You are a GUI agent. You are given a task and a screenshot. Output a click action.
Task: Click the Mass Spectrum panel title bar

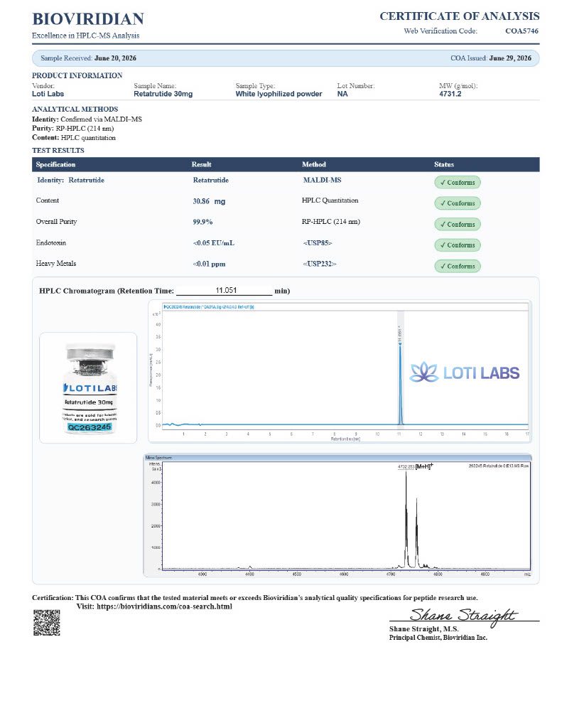pos(337,457)
